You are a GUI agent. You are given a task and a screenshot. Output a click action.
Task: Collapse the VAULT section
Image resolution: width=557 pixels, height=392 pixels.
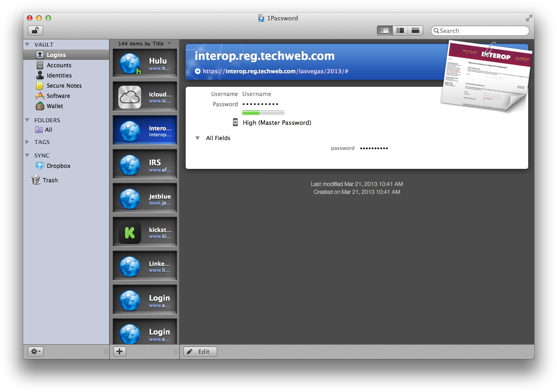(27, 45)
